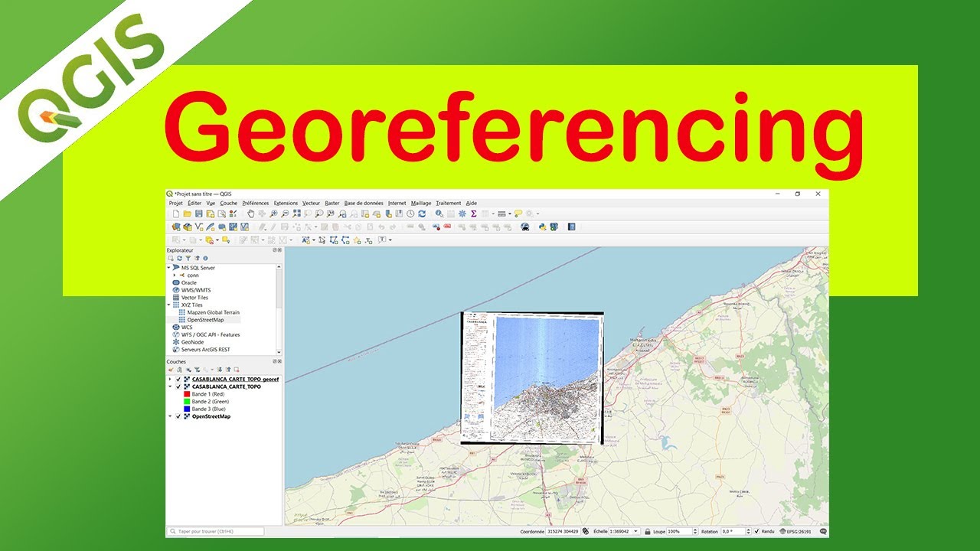Open the Raster menu
This screenshot has width=980, height=551.
(x=332, y=204)
